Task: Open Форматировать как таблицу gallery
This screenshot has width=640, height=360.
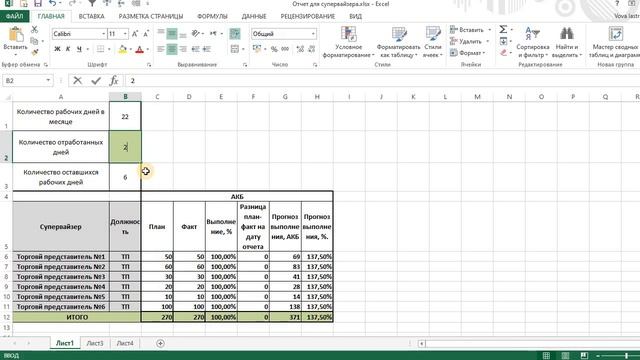Action: tap(398, 42)
